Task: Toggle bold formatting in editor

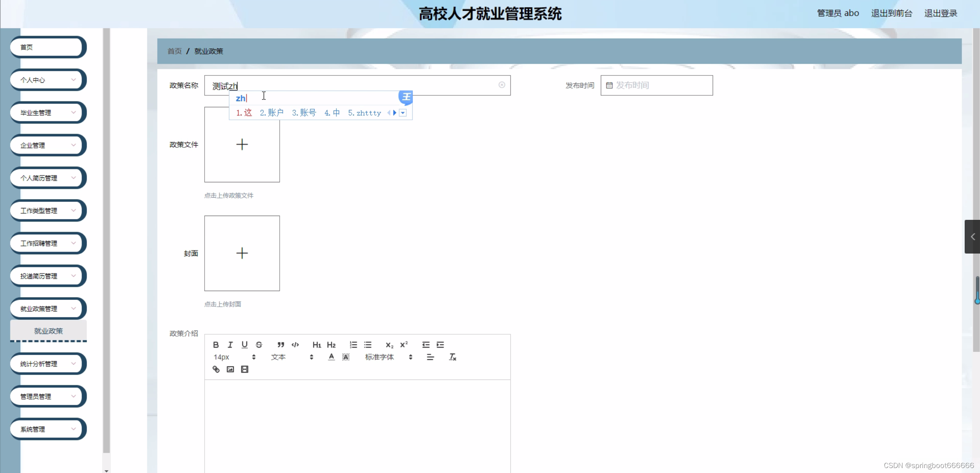Action: [x=216, y=345]
